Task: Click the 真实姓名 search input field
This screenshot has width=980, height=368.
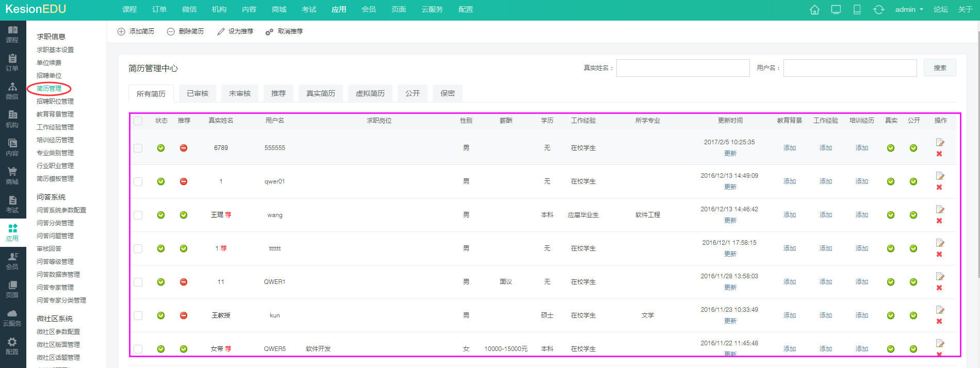Action: click(682, 68)
